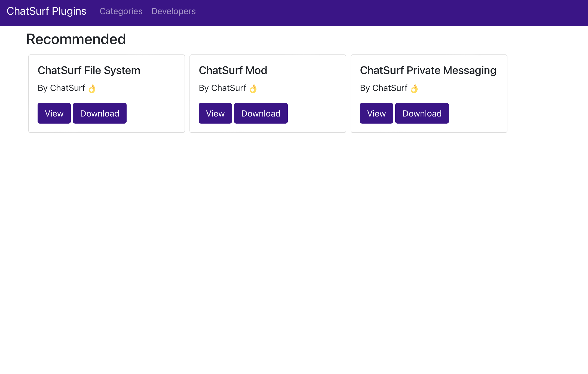Click the OK-hand emoji on Private Messaging card
This screenshot has width=588, height=374.
[414, 88]
